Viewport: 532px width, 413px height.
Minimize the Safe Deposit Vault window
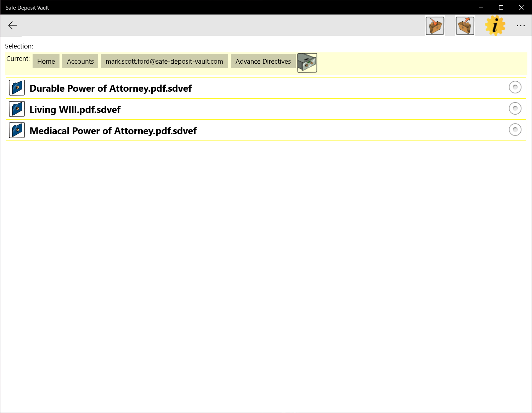click(481, 7)
